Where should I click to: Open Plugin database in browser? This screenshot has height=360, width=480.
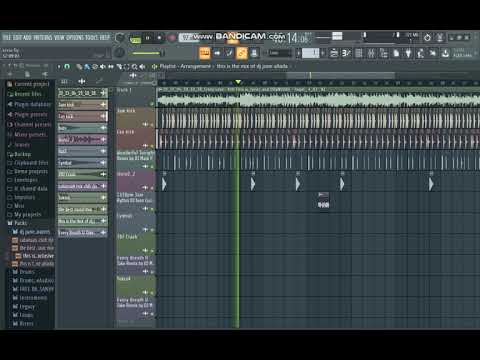point(30,105)
